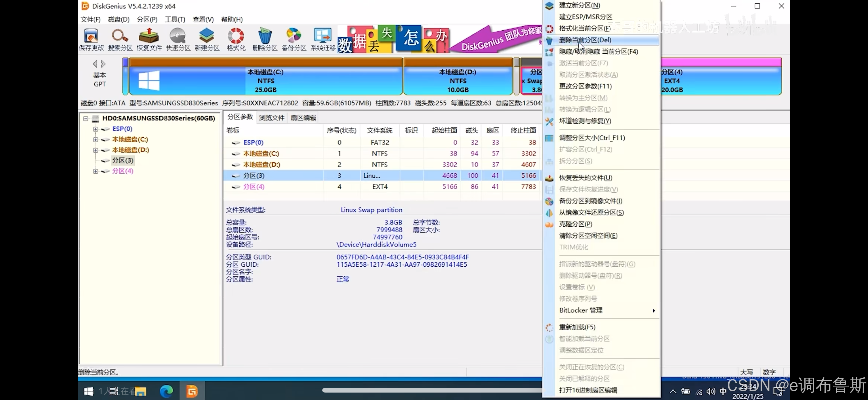Screen dimensions: 868x400
Task: Open the 帮助(H) menu
Action: (x=232, y=19)
